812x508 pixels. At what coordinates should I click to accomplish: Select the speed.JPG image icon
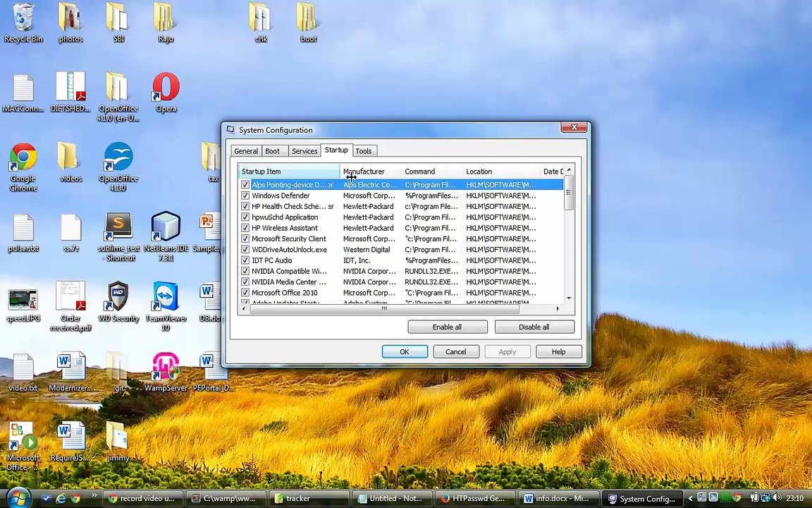click(x=23, y=306)
